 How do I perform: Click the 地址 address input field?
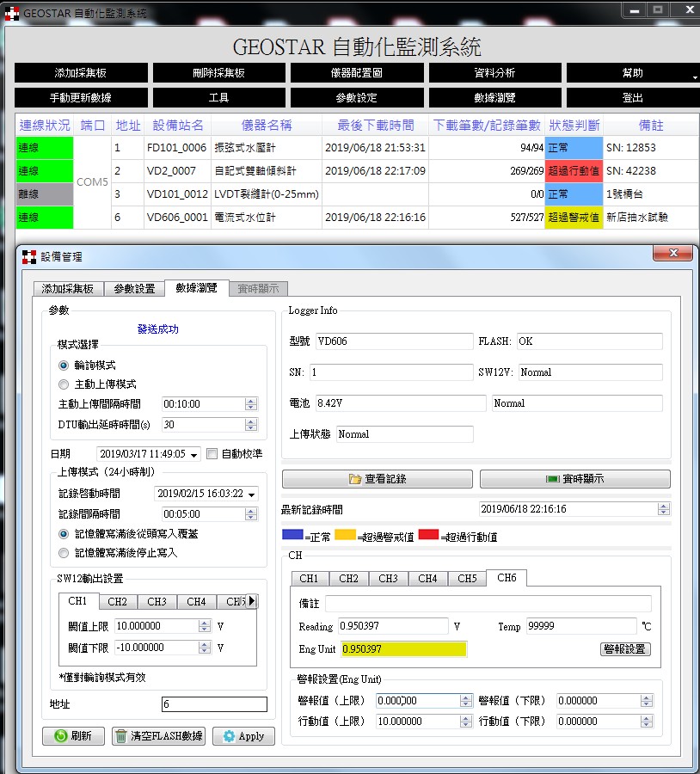pyautogui.click(x=214, y=704)
